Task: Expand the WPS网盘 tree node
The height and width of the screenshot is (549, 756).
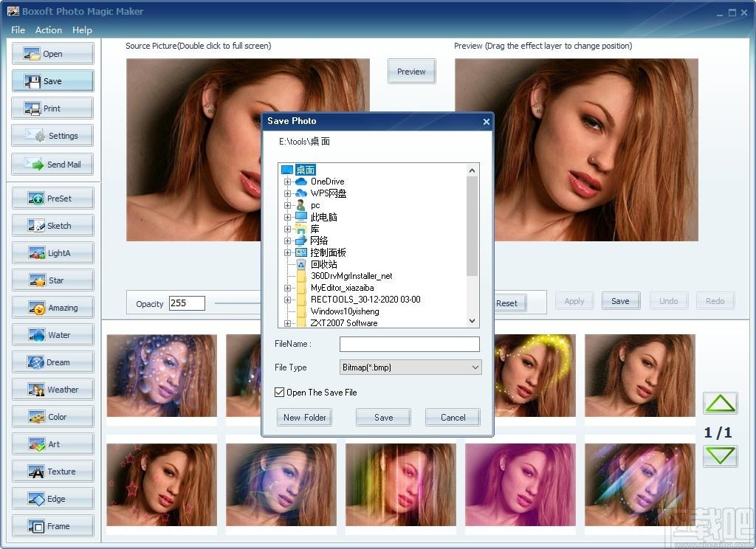Action: point(287,193)
